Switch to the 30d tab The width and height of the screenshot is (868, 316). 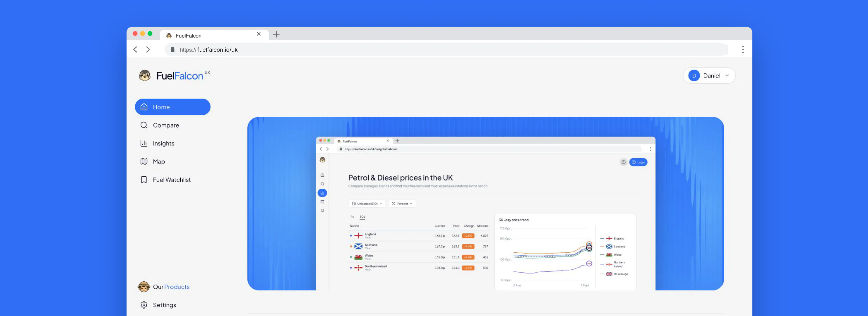[363, 217]
